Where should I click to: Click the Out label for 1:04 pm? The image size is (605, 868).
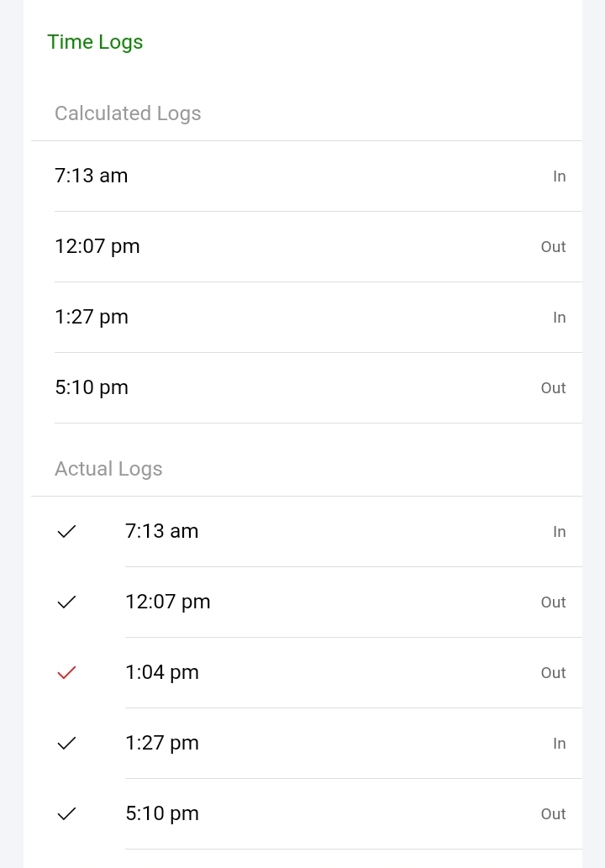point(553,673)
